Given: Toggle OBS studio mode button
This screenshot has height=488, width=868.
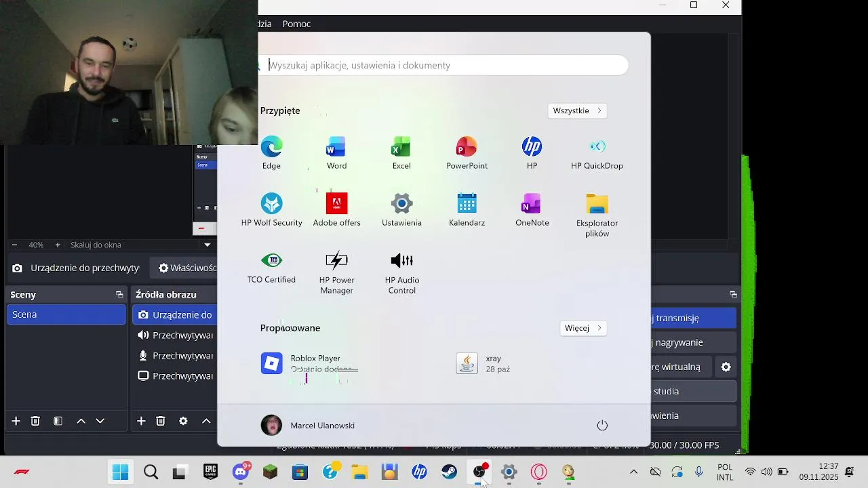Looking at the screenshot, I should (x=693, y=391).
